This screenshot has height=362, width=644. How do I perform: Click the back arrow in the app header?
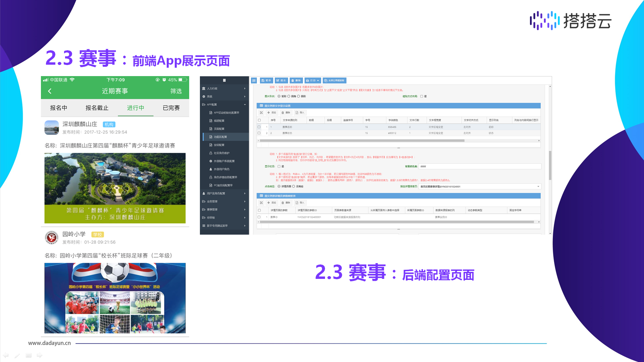[50, 91]
